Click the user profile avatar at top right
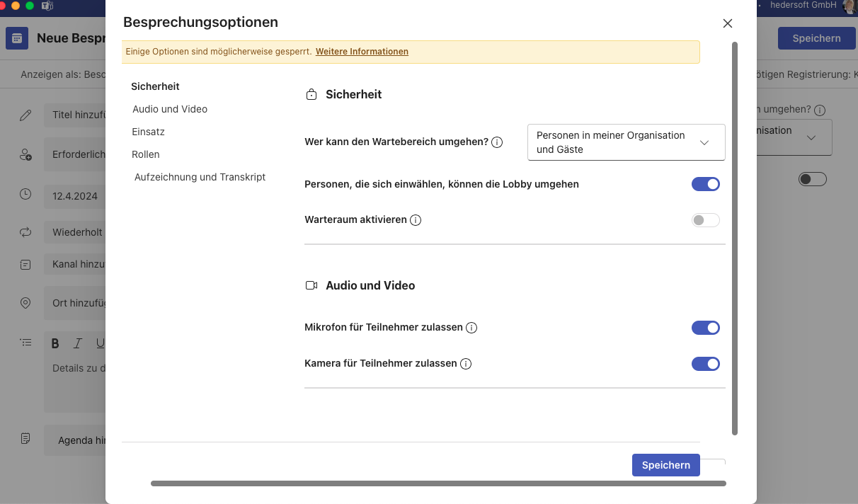 850,6
